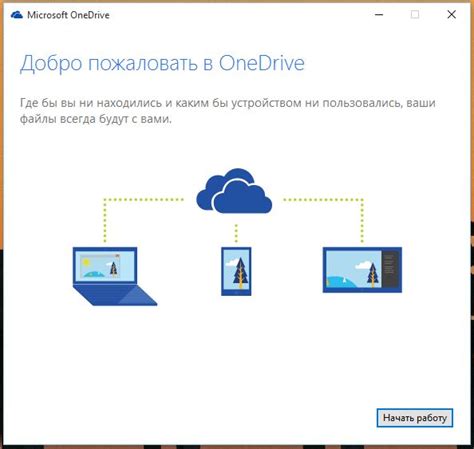Select the smartphone illustration with tree
The image size is (474, 449).
click(236, 271)
